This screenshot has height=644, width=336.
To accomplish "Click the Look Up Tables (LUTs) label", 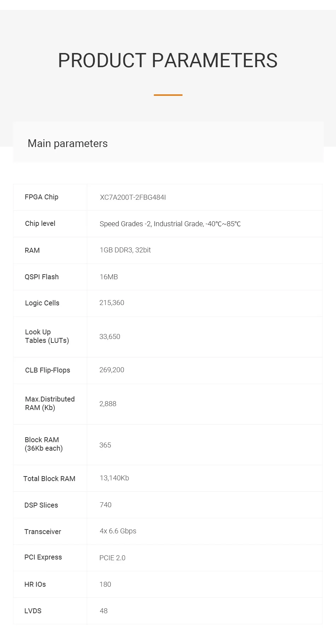I will [47, 336].
